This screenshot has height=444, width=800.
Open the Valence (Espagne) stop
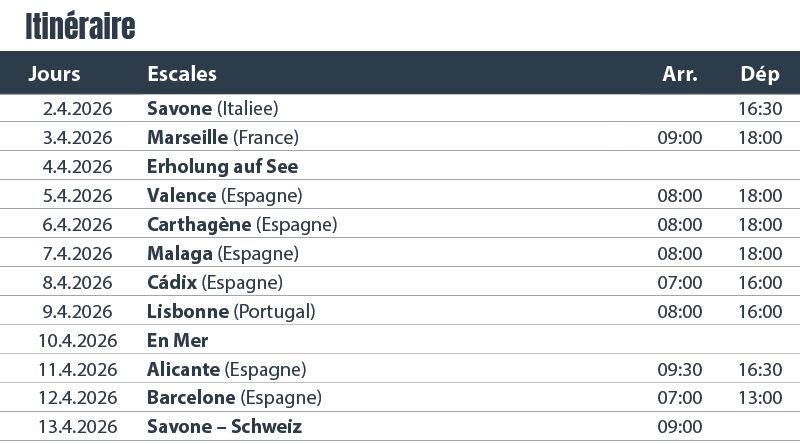[224, 195]
